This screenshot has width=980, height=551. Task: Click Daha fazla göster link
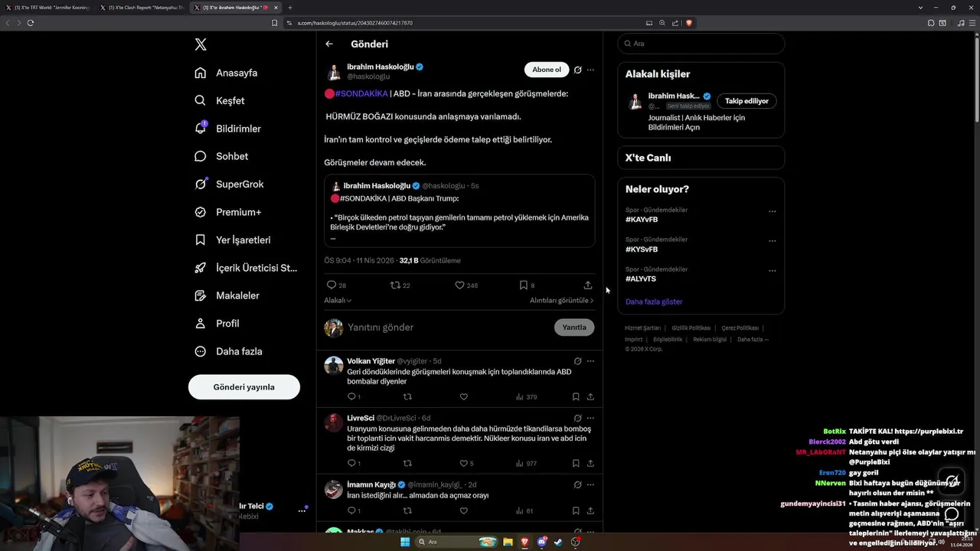[x=654, y=302]
